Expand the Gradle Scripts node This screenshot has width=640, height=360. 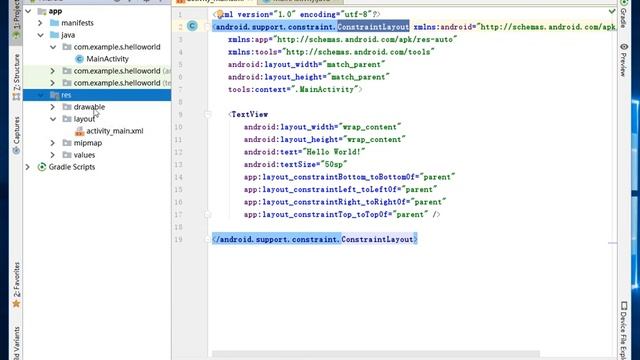point(27,167)
